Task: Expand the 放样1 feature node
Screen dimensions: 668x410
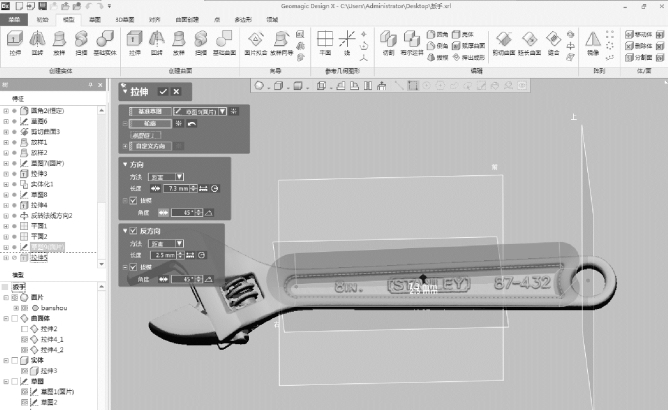Action: tap(6, 142)
